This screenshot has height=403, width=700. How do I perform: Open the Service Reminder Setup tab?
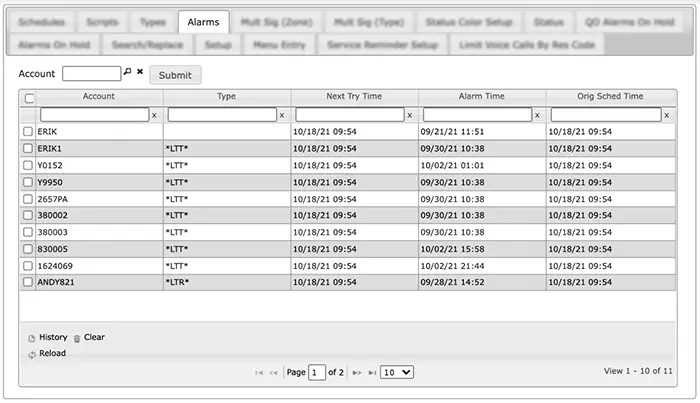point(382,45)
